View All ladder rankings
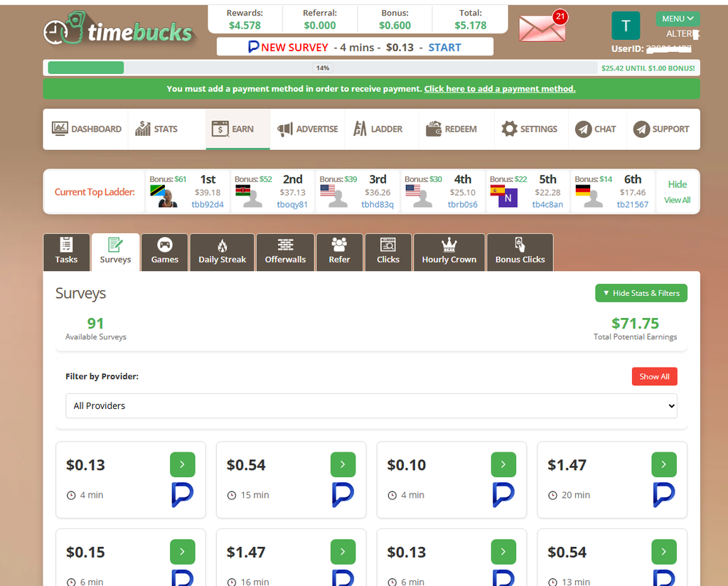The width and height of the screenshot is (728, 586). click(x=677, y=200)
